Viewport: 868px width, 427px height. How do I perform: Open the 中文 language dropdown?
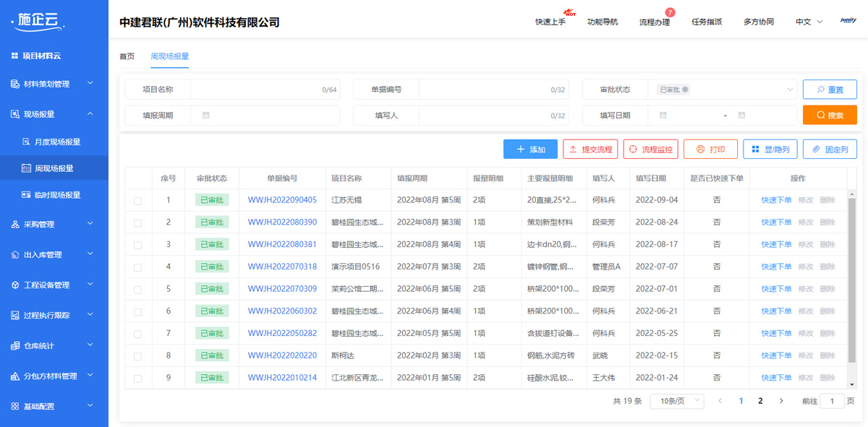pos(809,22)
